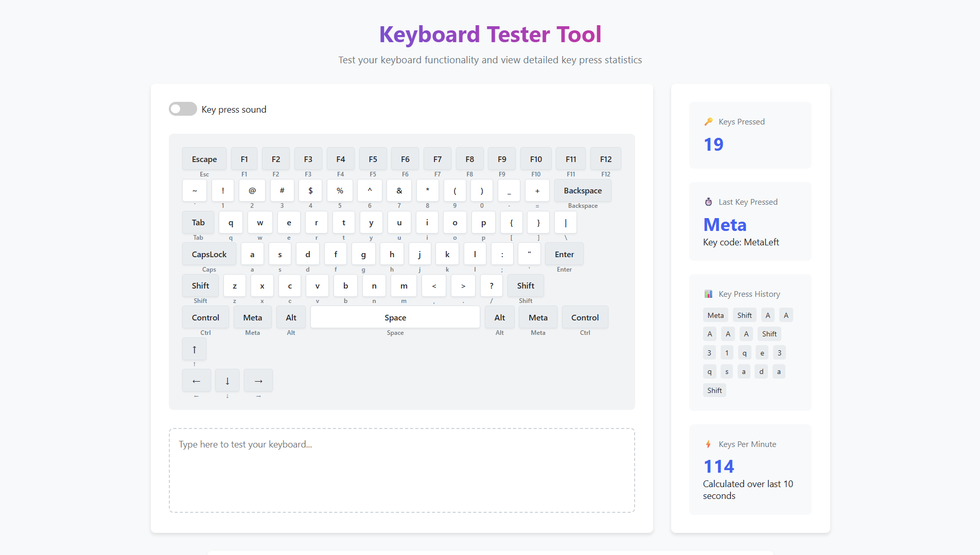Click the left Meta key
980x555 pixels.
click(x=252, y=318)
